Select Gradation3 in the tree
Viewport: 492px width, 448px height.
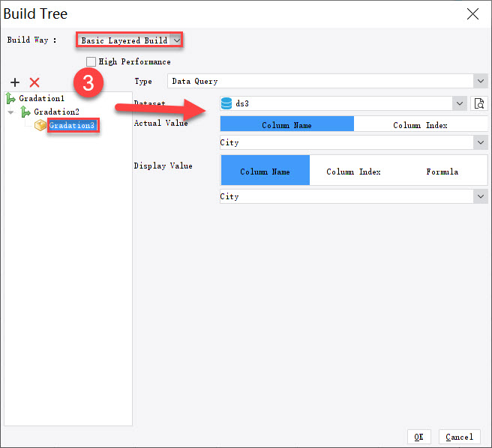pos(72,125)
